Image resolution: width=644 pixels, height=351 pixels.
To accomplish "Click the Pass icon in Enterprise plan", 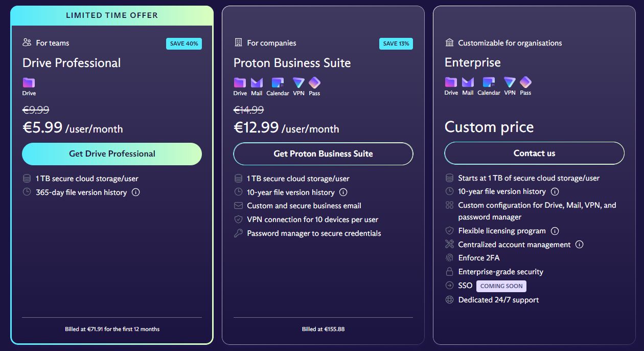I will (x=525, y=82).
